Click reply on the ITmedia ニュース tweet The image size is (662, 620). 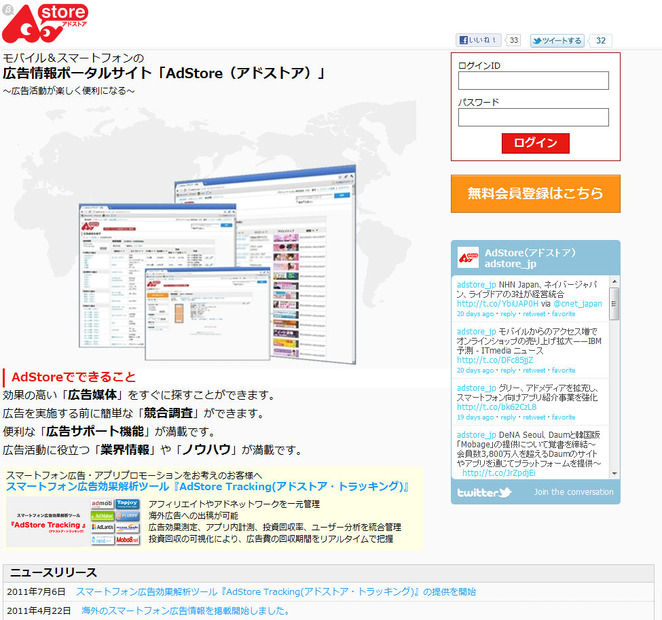click(x=508, y=371)
